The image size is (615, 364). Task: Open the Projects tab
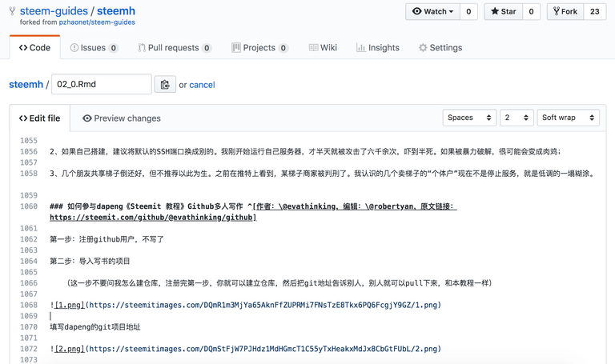coord(259,48)
